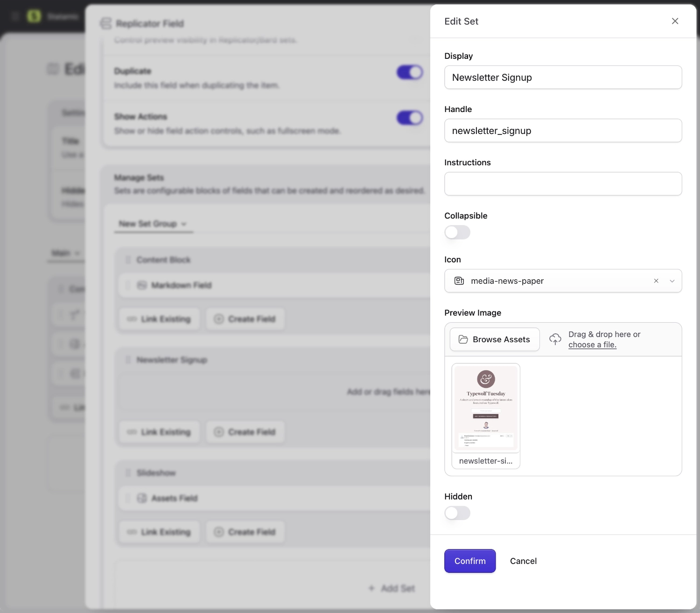Open the choose a file link
Image resolution: width=700 pixels, height=613 pixels.
click(592, 345)
